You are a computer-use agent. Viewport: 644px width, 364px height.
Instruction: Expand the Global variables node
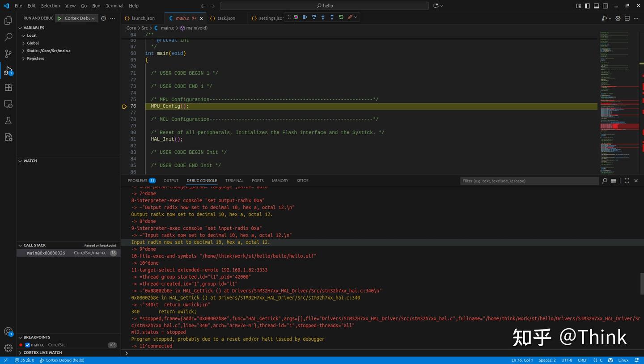click(33, 43)
